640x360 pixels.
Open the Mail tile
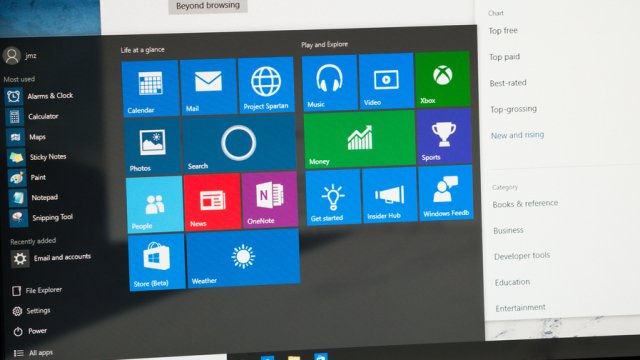click(x=208, y=86)
